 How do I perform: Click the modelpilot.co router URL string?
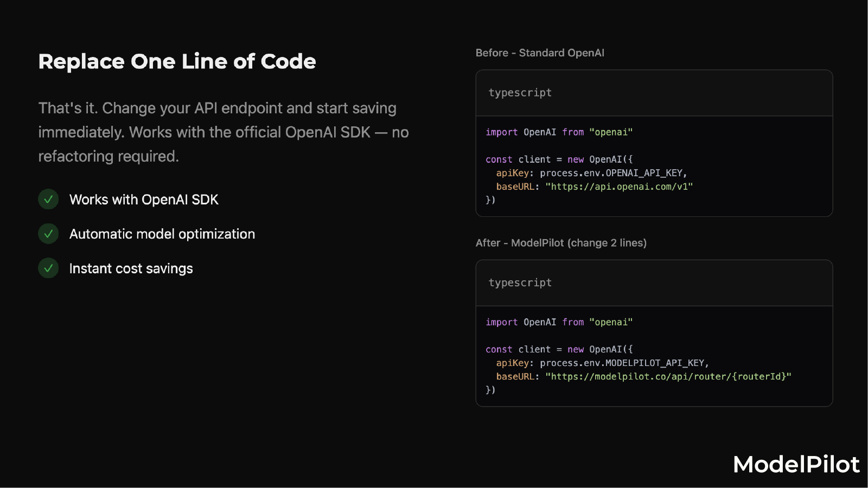[668, 376]
